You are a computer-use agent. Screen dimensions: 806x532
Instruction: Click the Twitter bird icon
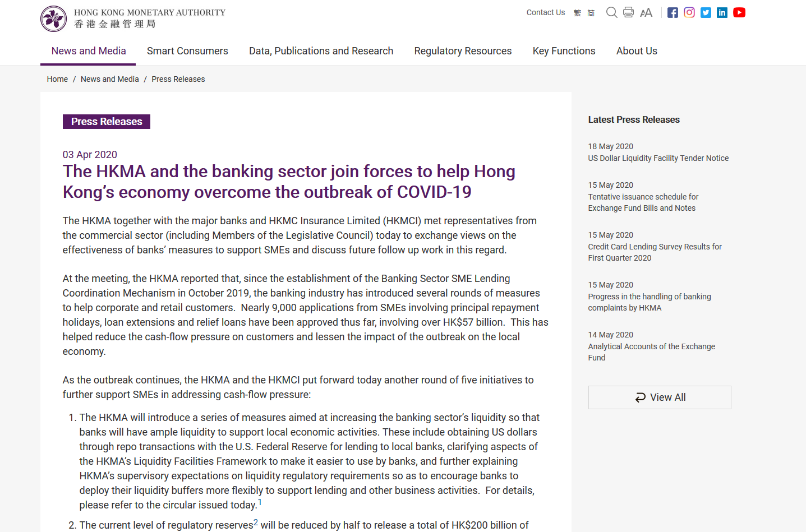point(706,12)
